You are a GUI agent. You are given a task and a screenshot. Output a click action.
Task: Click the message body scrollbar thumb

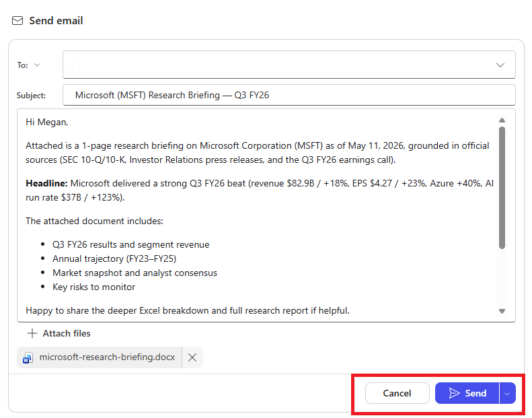[x=502, y=187]
